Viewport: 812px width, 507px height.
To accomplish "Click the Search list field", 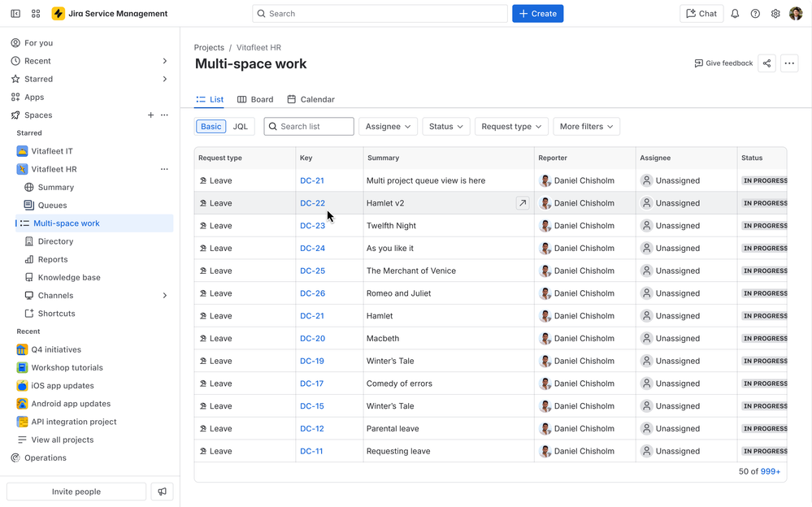I will 309,127.
